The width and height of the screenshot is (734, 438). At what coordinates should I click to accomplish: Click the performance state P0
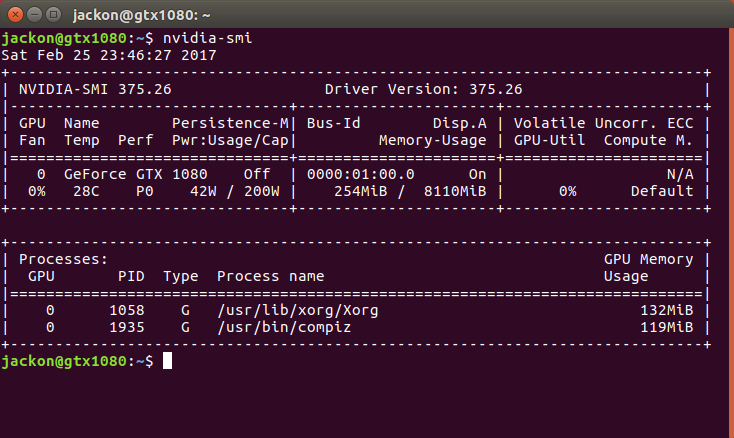pyautogui.click(x=145, y=191)
